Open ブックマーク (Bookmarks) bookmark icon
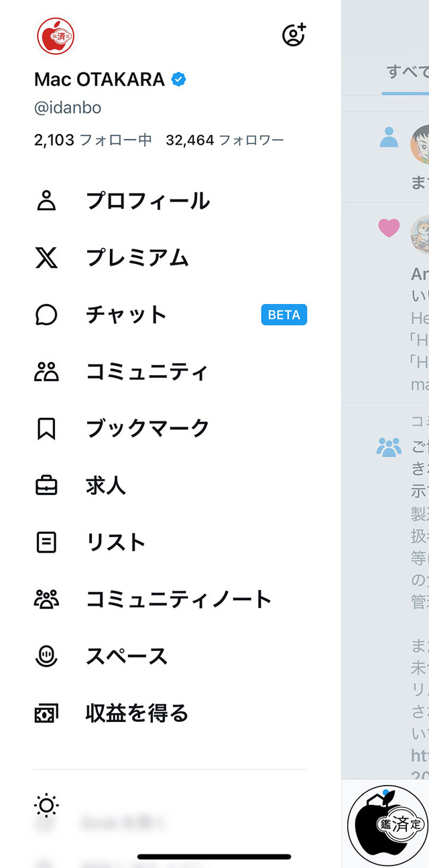This screenshot has width=429, height=868. [x=46, y=427]
